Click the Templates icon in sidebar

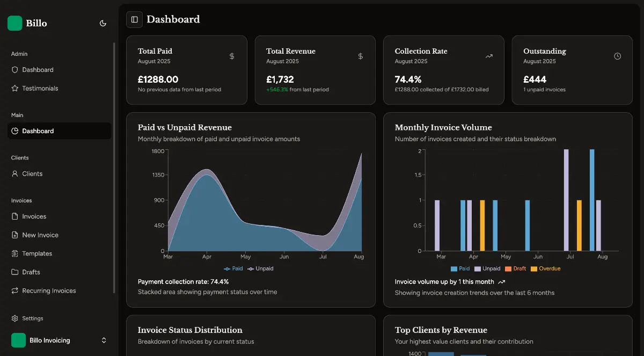(15, 253)
